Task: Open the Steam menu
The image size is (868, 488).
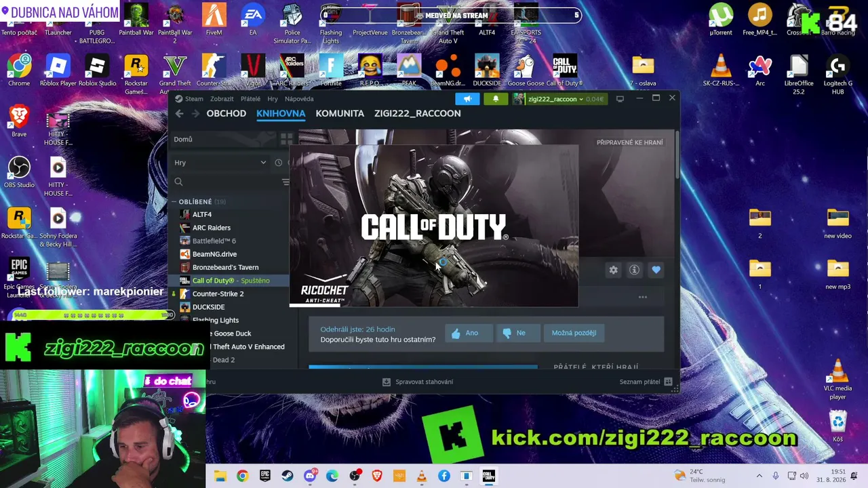Action: [x=189, y=99]
